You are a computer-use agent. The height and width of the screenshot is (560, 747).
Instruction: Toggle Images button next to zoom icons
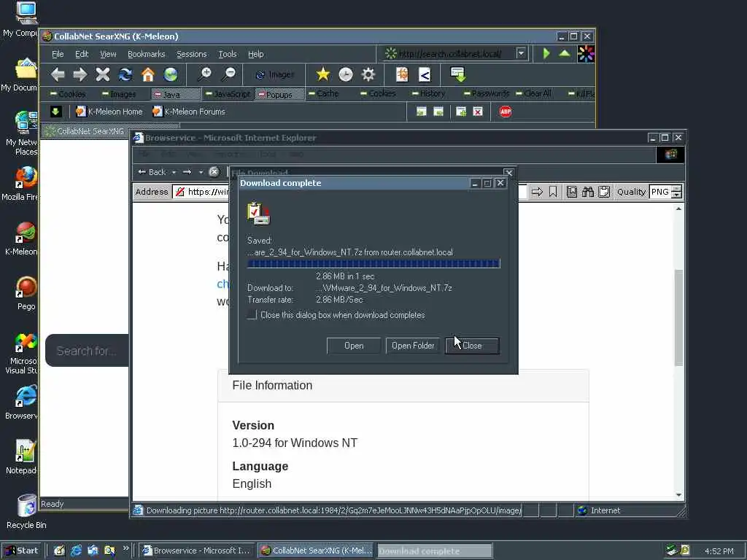pyautogui.click(x=274, y=75)
